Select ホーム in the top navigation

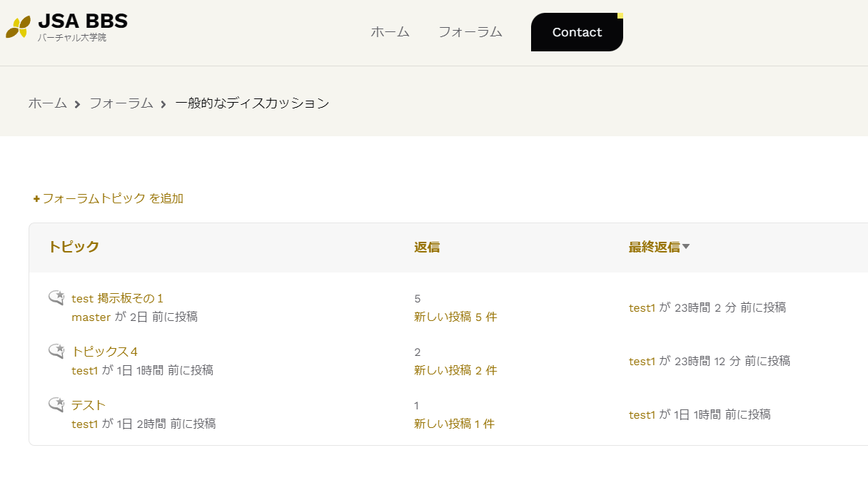point(390,32)
